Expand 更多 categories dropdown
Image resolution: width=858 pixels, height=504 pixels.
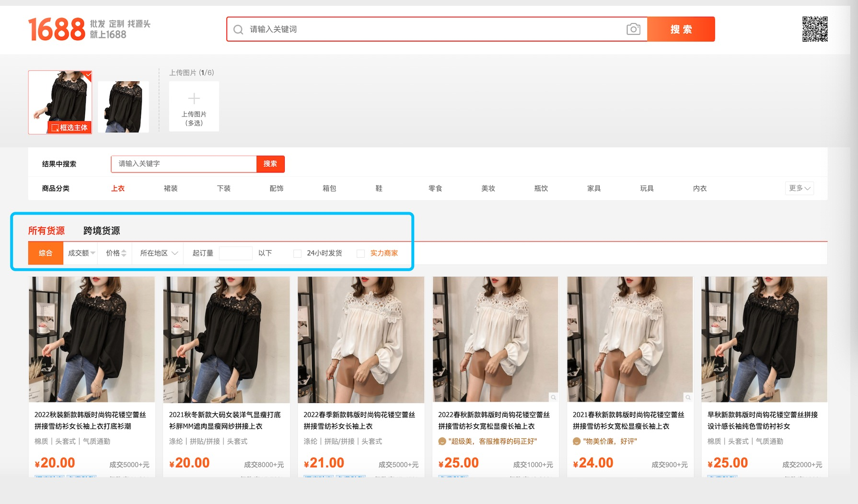[x=799, y=188]
